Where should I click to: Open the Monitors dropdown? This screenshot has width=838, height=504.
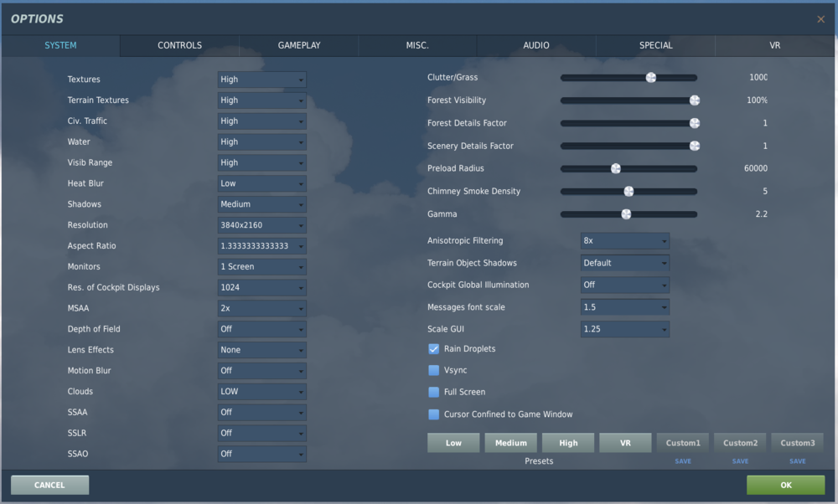click(x=261, y=267)
